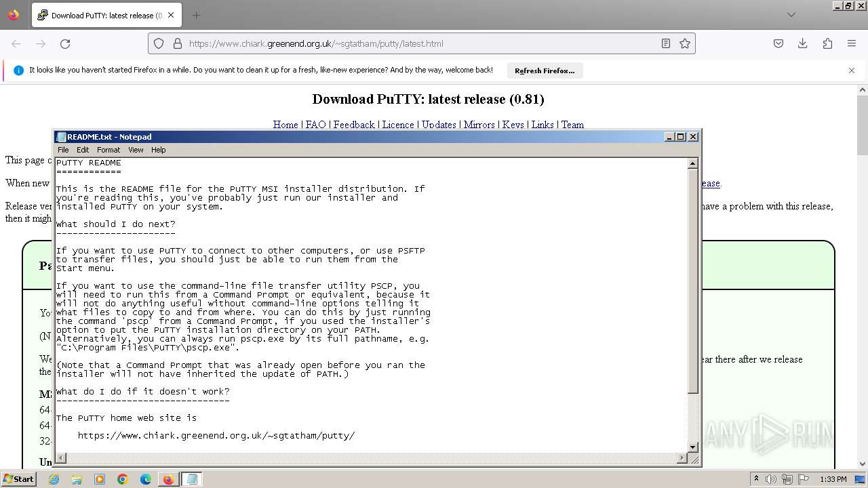The width and height of the screenshot is (868, 488).
Task: Launch Microsoft Edge from taskbar
Action: 146,479
